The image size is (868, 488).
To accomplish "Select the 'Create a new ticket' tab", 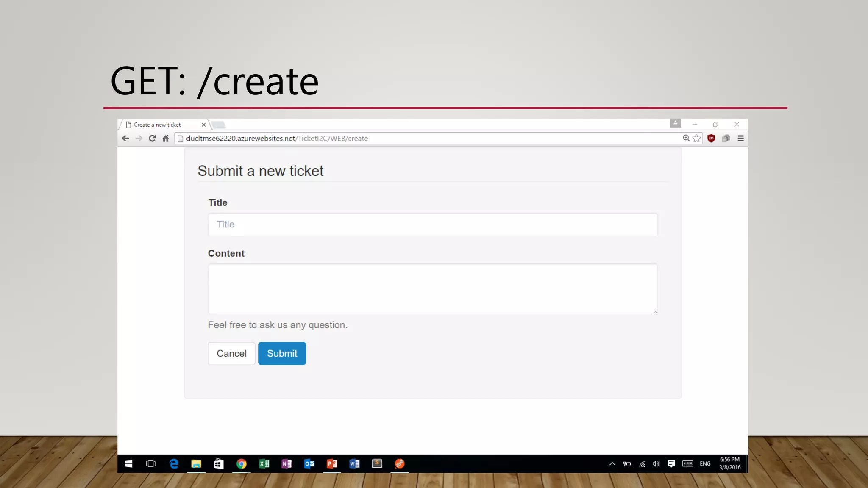I will coord(164,125).
